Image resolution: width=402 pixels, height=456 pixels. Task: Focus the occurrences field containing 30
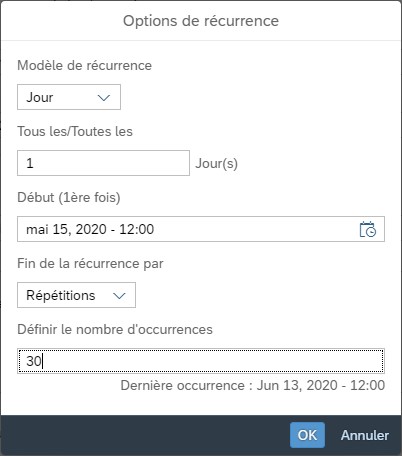[x=201, y=361]
